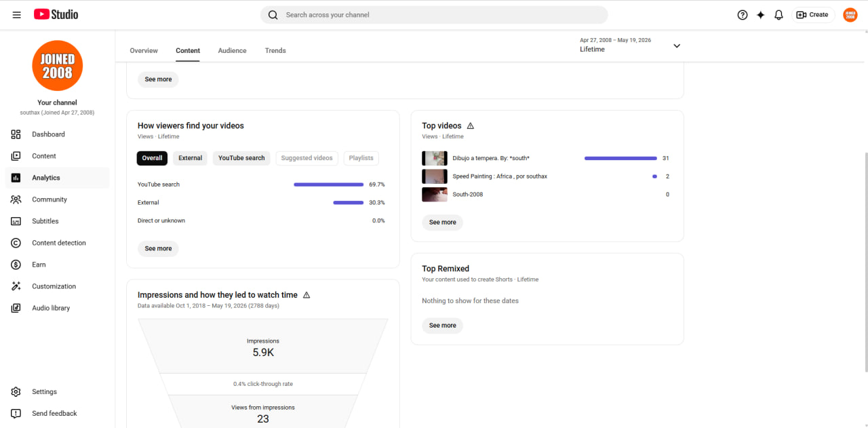Click the YouTube Studio logo
This screenshot has width=868, height=428.
56,14
